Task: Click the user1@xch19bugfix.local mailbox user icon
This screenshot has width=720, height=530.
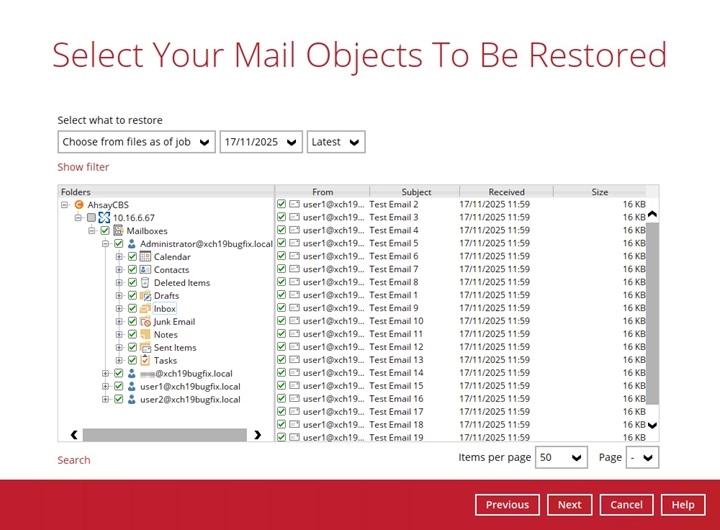Action: 132,386
